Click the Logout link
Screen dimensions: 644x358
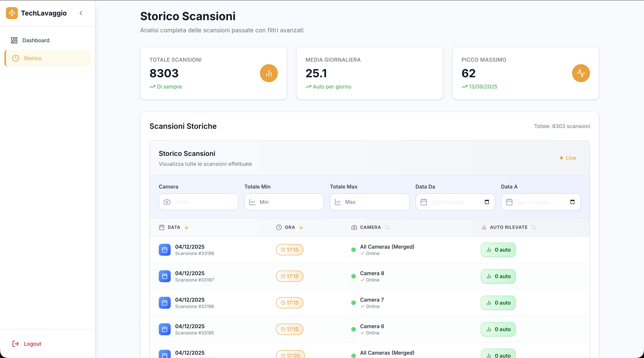(x=32, y=343)
